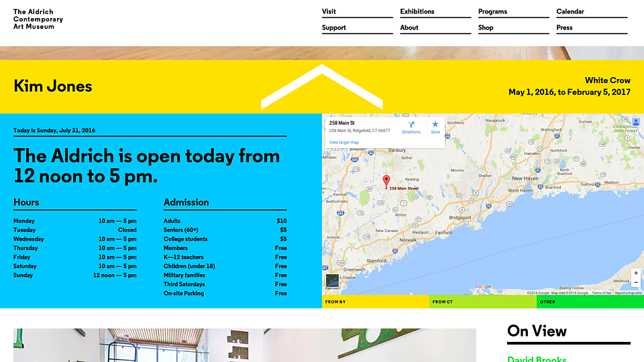Screen dimensions: 644x362
Task: Click the Aldrich Contemporary Art Museum logo
Action: point(38,19)
